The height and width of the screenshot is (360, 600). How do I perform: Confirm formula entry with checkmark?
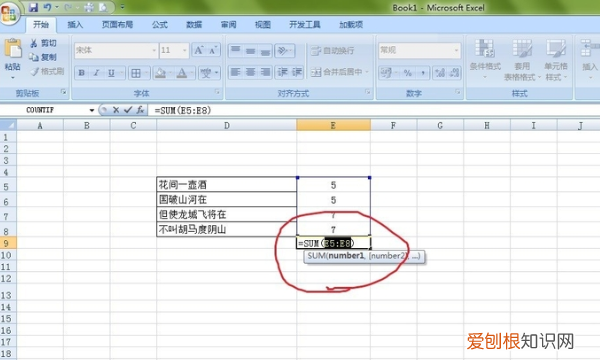coord(127,110)
